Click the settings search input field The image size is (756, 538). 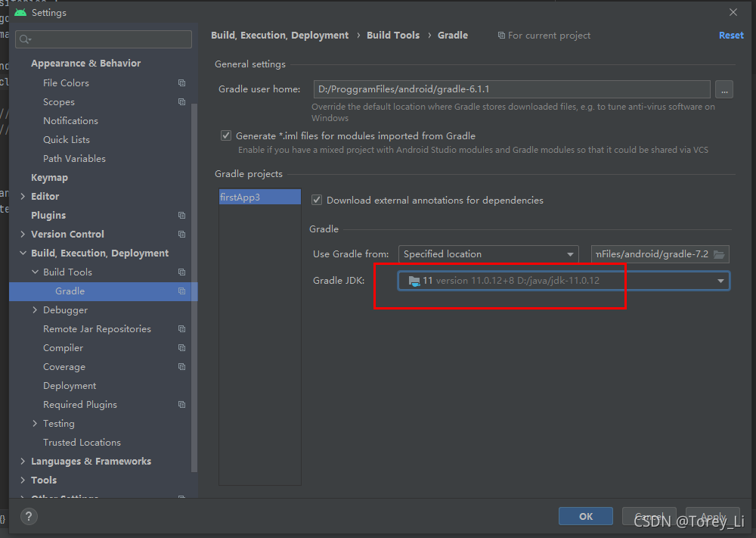pyautogui.click(x=104, y=39)
